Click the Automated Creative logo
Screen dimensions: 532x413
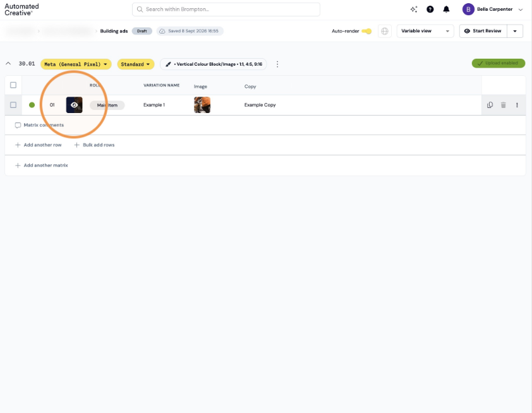[x=21, y=9]
